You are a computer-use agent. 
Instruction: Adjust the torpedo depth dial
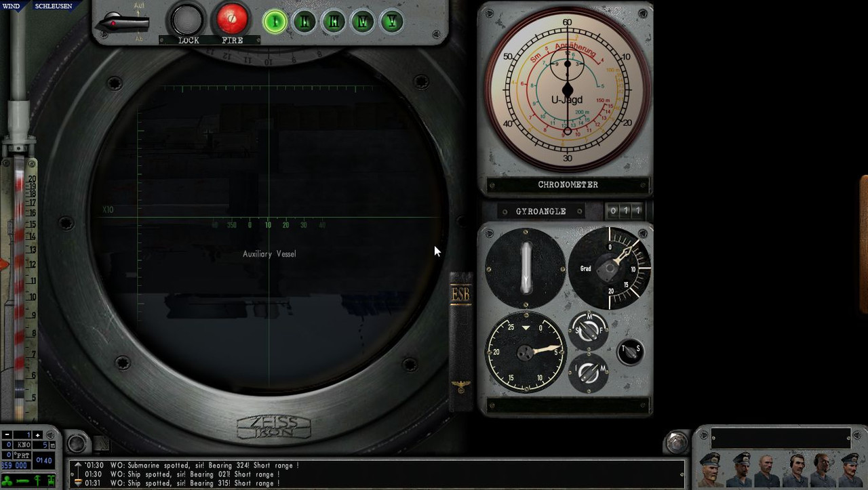click(x=526, y=352)
